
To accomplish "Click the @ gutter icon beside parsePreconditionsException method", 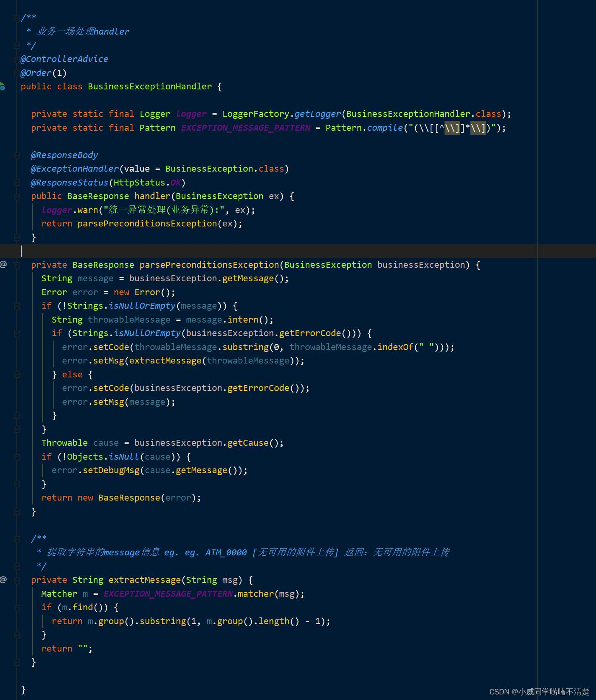I will pos(4,265).
